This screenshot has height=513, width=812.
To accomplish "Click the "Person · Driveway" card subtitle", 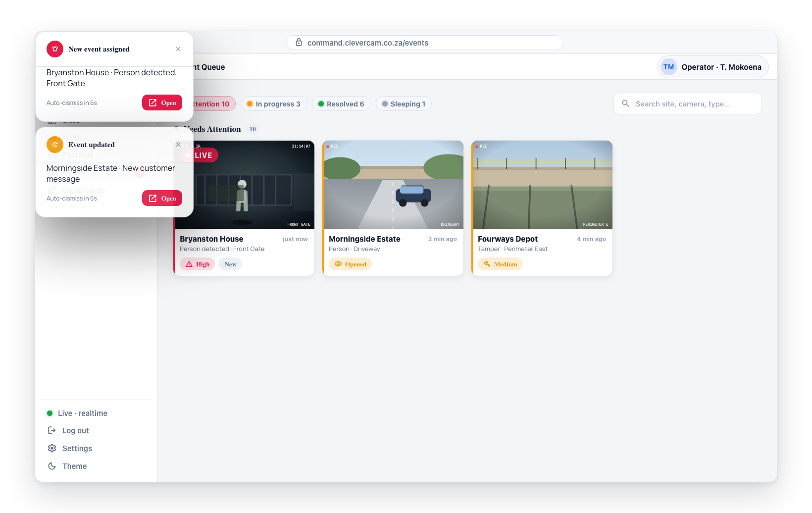I will coord(354,249).
